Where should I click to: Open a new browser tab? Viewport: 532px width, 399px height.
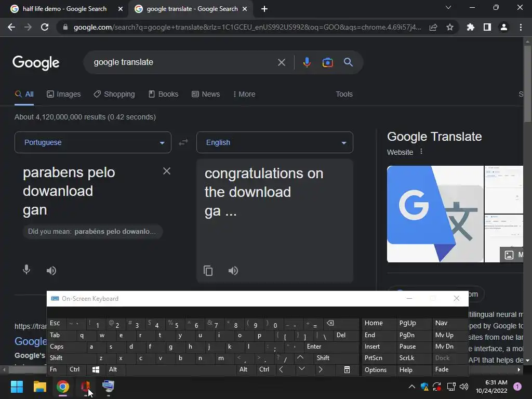(264, 9)
